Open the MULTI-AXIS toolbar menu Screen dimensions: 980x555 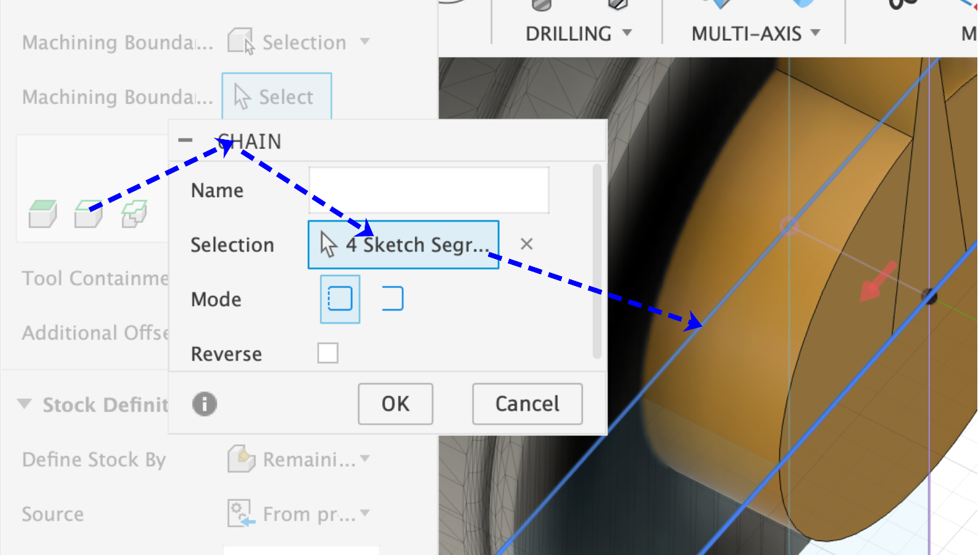point(755,33)
